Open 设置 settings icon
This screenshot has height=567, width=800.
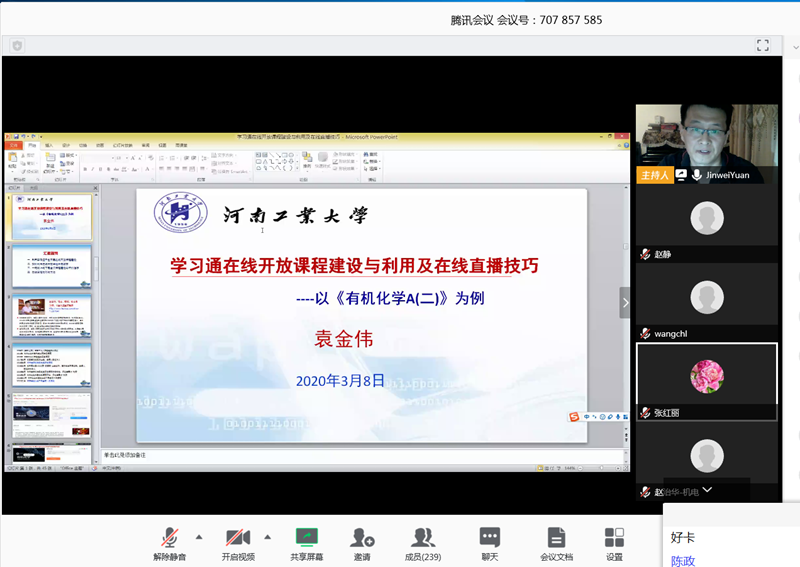[x=614, y=543]
